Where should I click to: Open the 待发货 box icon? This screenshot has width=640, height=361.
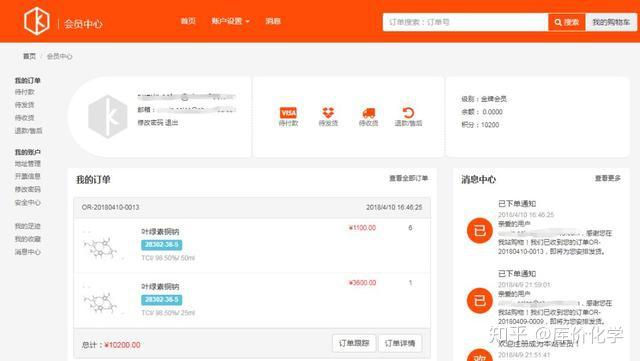point(328,112)
